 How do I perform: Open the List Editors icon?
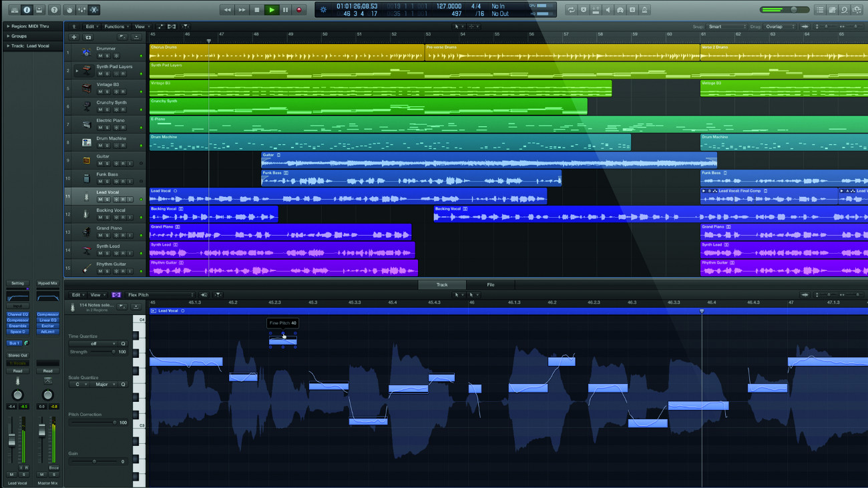820,9
